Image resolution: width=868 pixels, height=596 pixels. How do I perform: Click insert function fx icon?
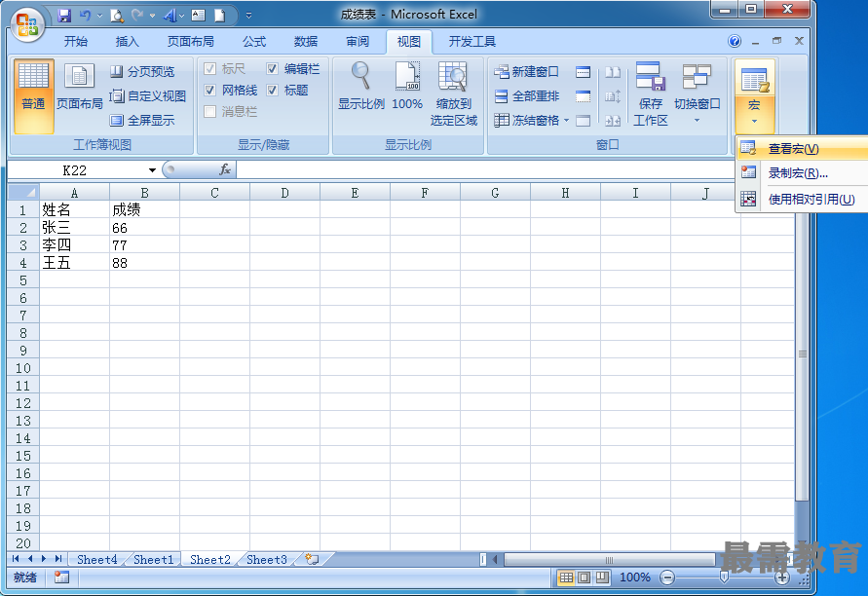coord(225,169)
